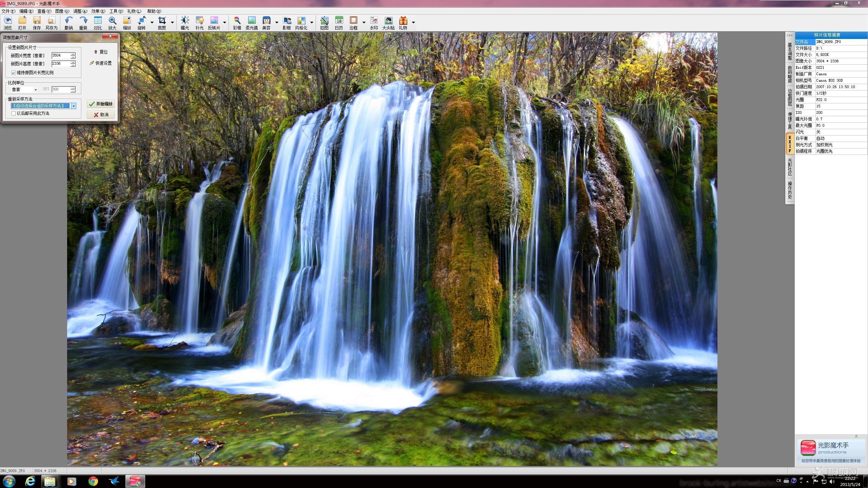The image size is (868, 488).
Task: Open Chrome from the taskbar
Action: (x=93, y=481)
